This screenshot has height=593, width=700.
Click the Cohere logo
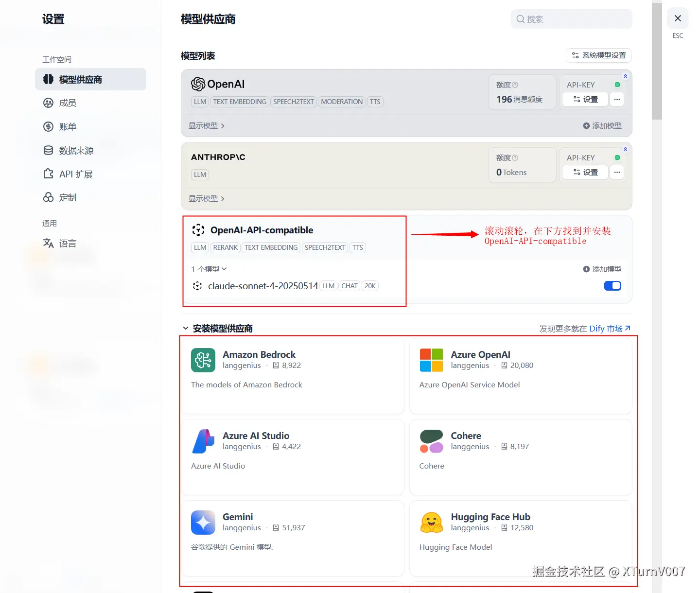click(431, 441)
